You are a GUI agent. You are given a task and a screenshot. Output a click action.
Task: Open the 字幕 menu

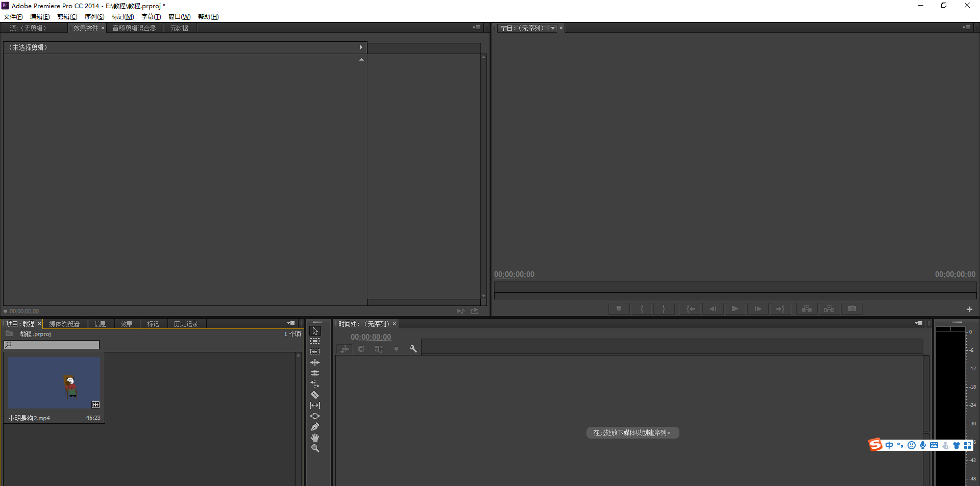click(x=151, y=17)
